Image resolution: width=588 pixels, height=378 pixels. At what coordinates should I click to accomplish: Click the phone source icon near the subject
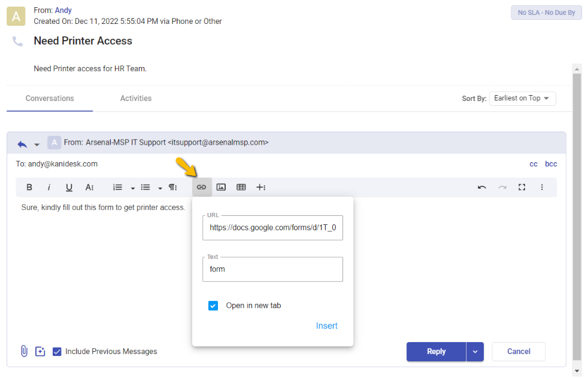point(17,41)
